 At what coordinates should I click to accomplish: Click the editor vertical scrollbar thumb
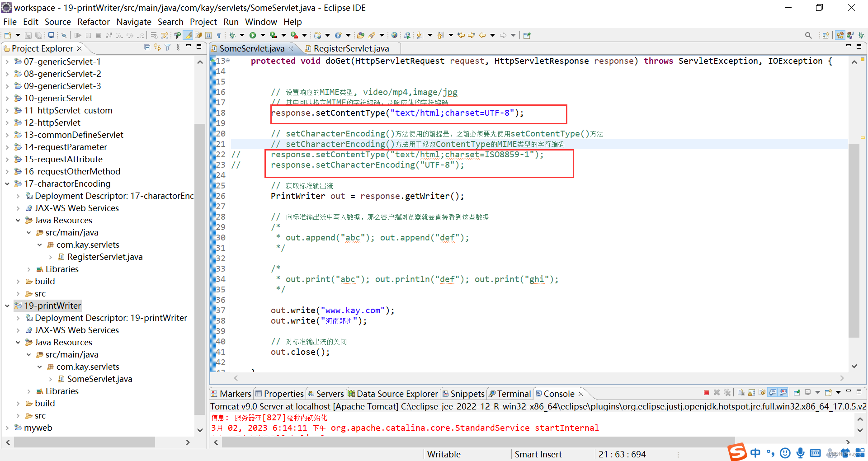click(854, 240)
